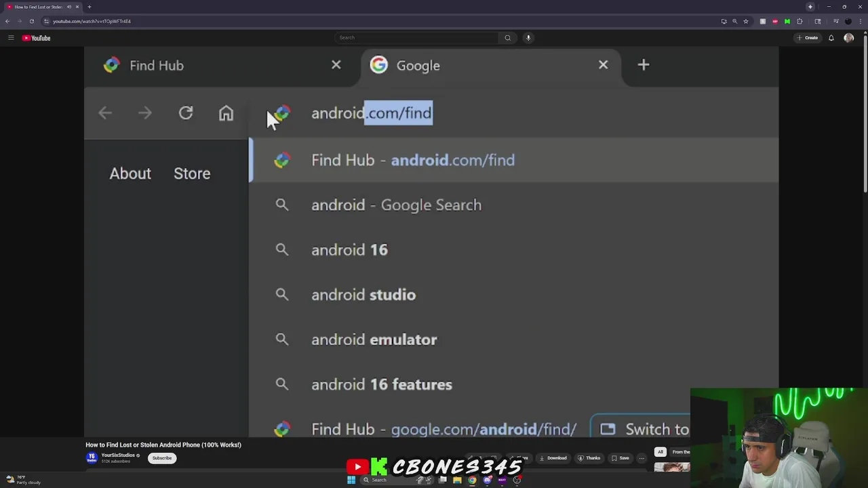Open the browser extensions puzzle icon
The image size is (868, 488).
click(800, 21)
